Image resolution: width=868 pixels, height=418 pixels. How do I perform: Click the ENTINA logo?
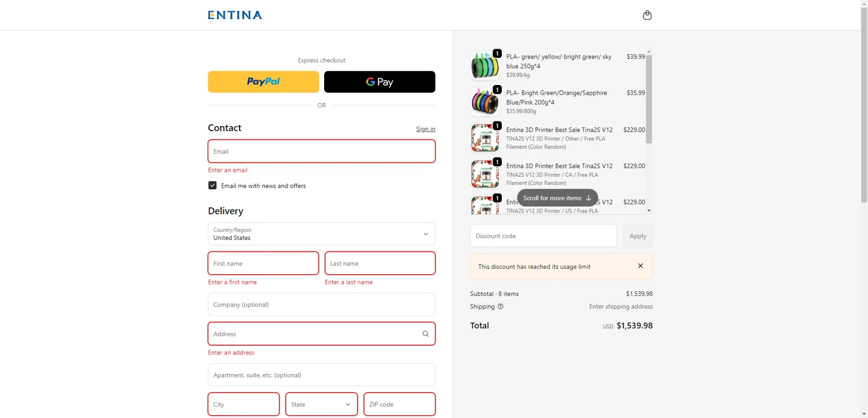[x=235, y=15]
